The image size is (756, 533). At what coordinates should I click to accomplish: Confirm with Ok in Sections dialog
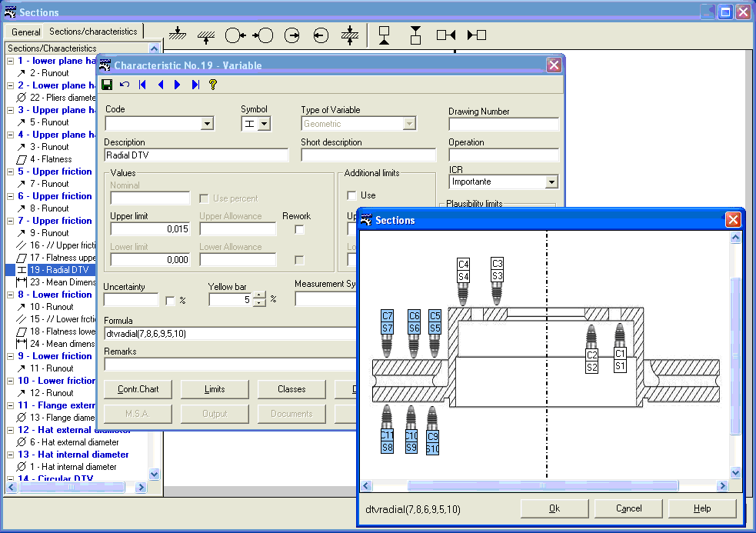(x=555, y=508)
